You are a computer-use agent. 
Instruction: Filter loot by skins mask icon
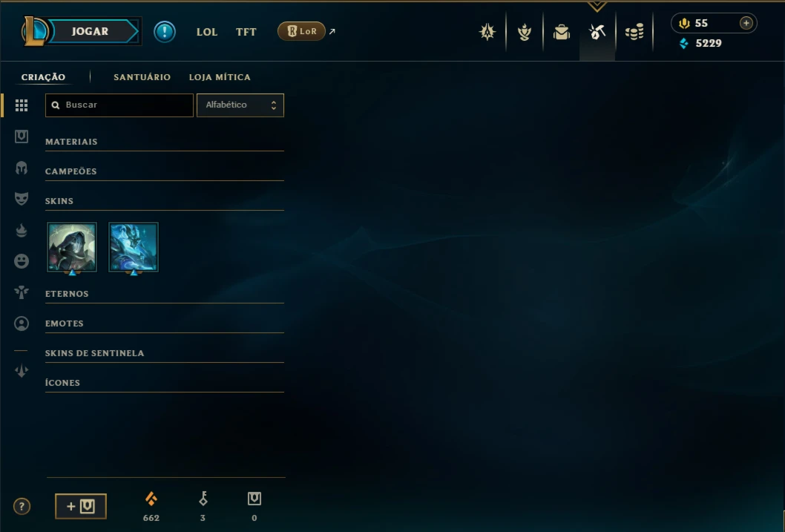click(22, 199)
